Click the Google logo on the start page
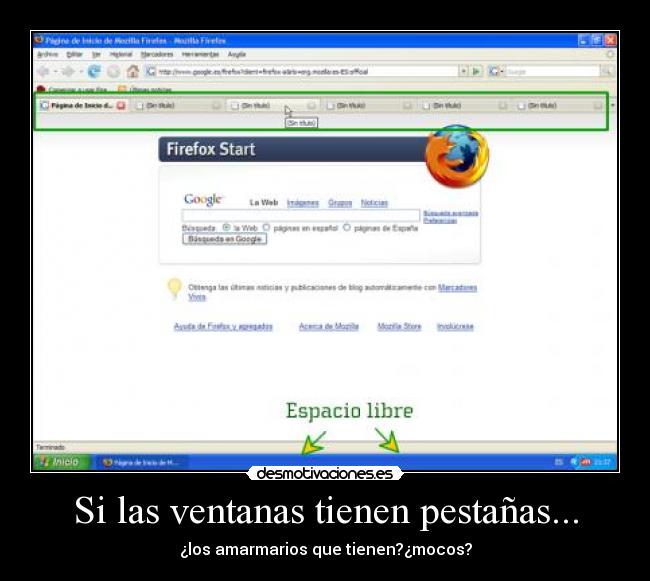650x581 pixels. 203,199
